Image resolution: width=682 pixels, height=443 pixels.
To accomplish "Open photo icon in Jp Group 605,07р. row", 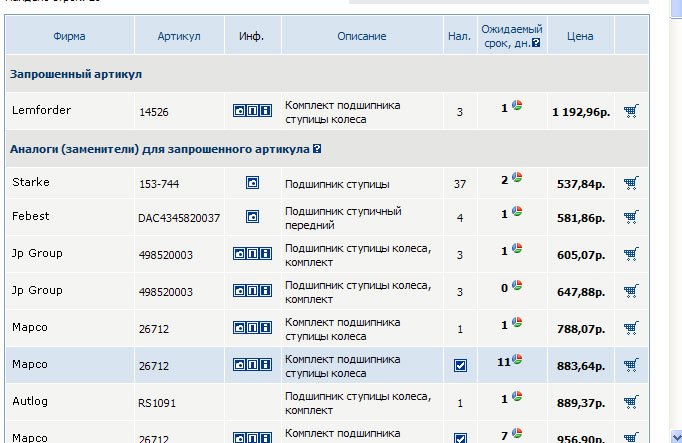I will point(239,253).
